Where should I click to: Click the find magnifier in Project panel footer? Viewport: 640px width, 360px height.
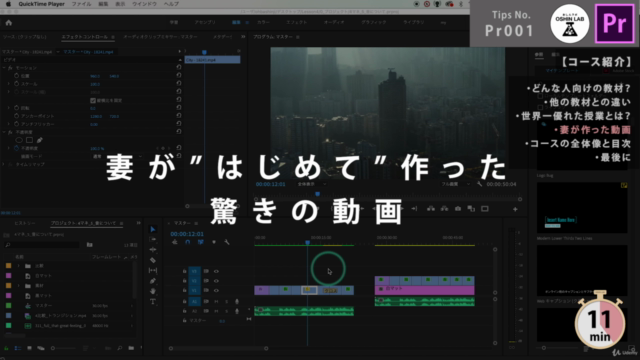point(120,348)
